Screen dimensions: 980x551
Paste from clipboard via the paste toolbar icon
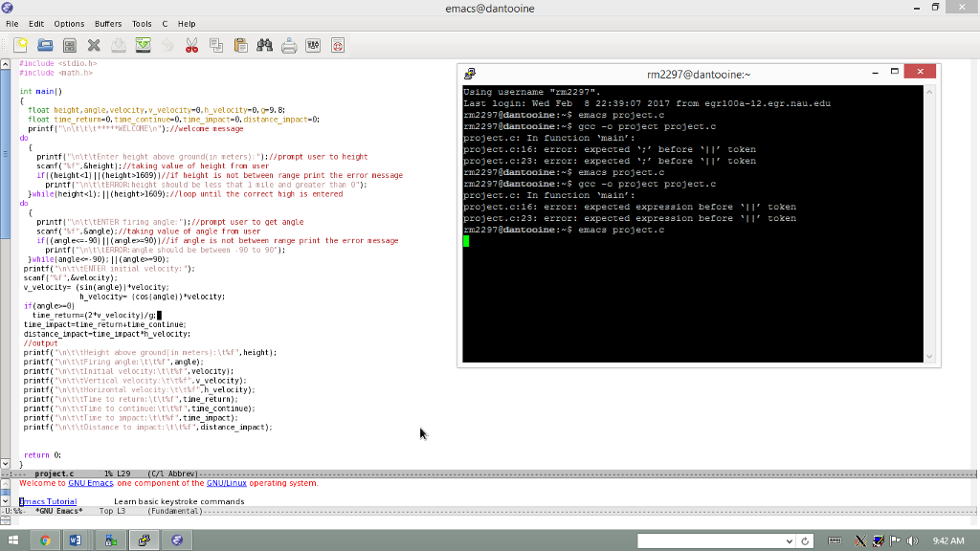[239, 44]
